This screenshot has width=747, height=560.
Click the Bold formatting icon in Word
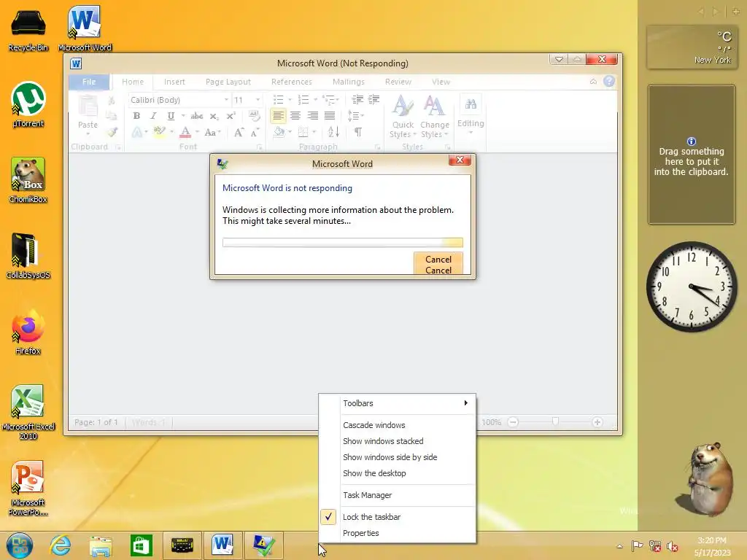[136, 116]
